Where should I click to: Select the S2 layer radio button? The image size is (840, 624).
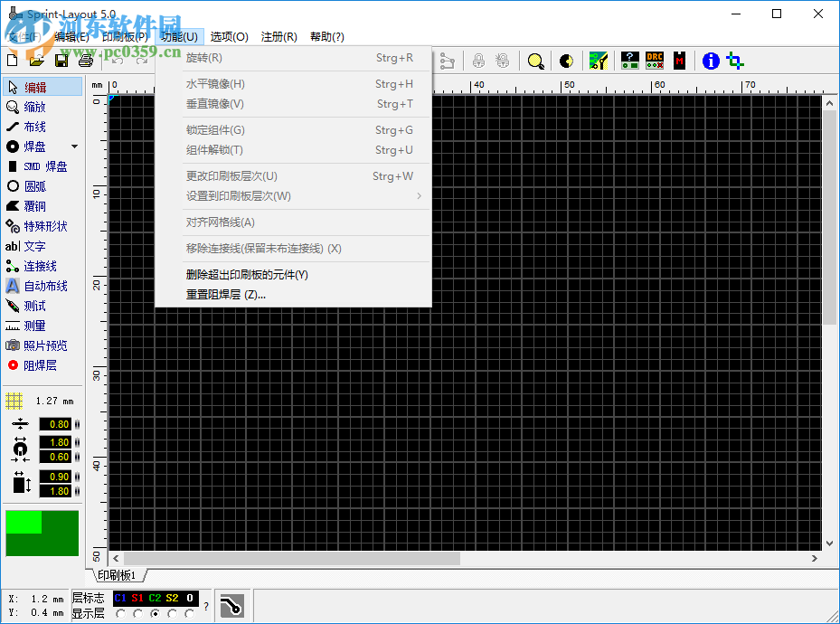tap(172, 614)
